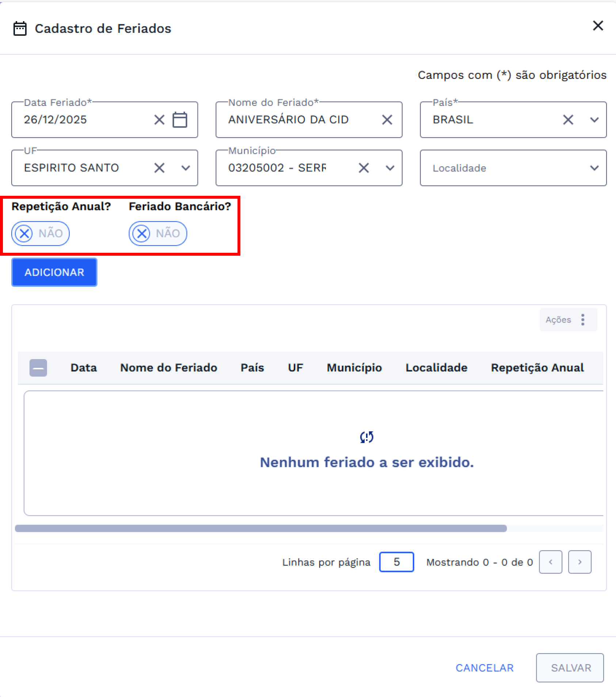Clear the Data Feriado date value

(x=159, y=120)
